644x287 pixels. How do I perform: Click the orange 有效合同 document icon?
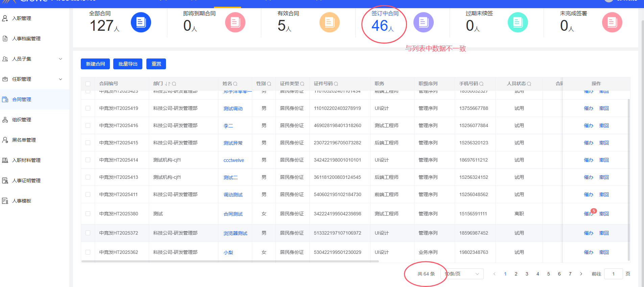click(x=329, y=22)
